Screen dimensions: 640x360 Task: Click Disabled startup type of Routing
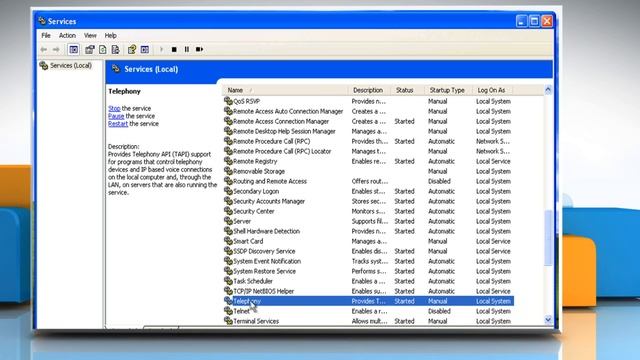pos(439,181)
